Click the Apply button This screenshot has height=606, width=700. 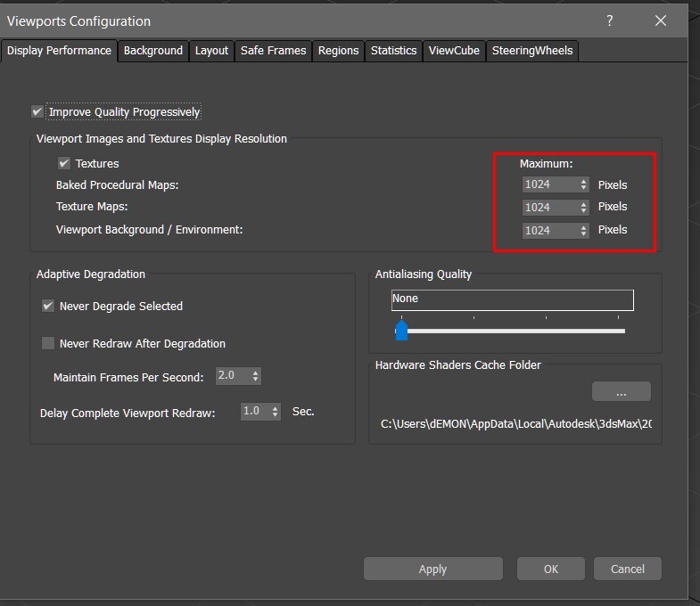click(x=433, y=569)
